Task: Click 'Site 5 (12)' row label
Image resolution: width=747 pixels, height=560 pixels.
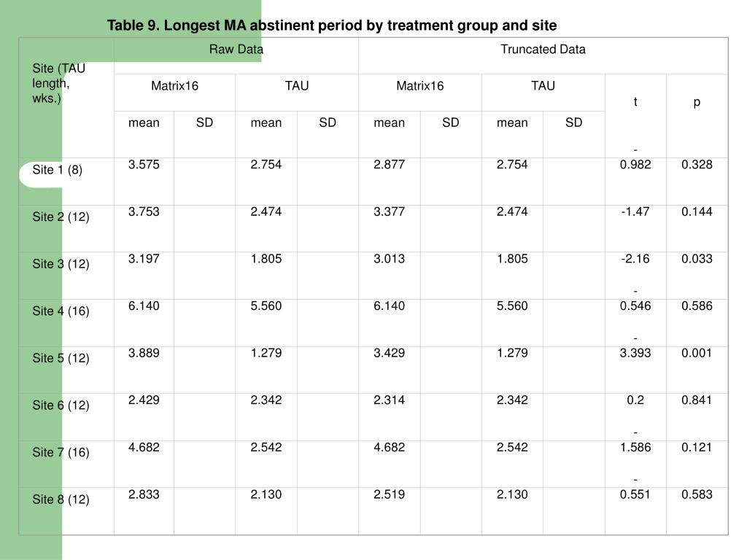Action: click(61, 358)
